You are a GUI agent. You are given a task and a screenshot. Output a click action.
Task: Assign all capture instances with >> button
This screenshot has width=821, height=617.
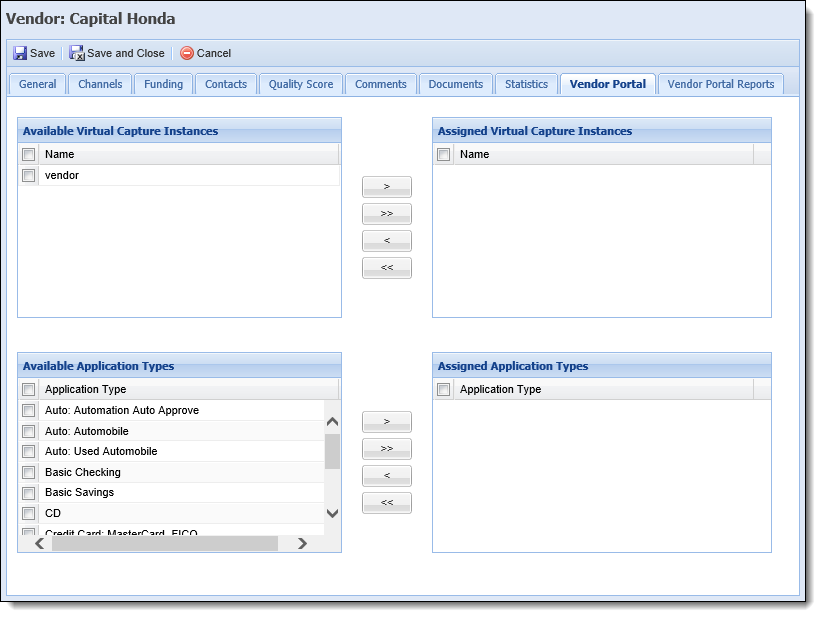[x=387, y=214]
